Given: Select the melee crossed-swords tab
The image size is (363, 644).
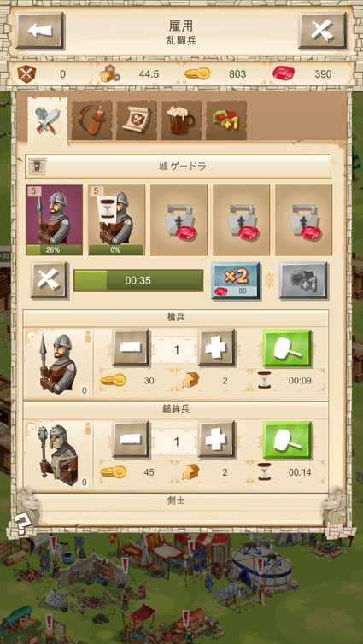Looking at the screenshot, I should [47, 120].
